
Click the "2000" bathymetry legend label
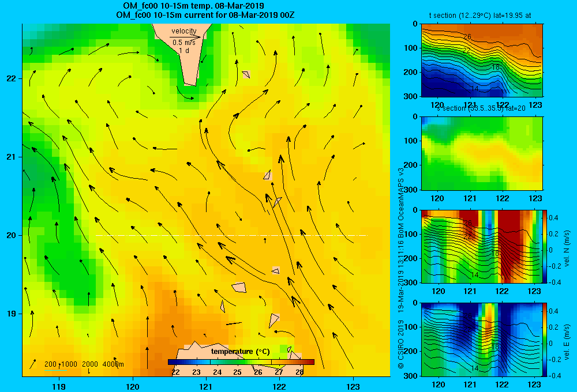click(90, 364)
